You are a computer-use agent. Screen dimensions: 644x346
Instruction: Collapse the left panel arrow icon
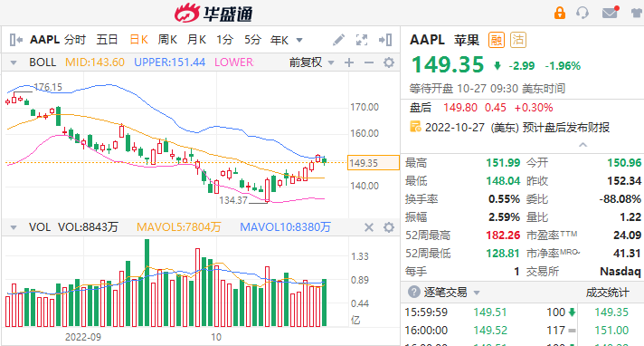[15, 40]
